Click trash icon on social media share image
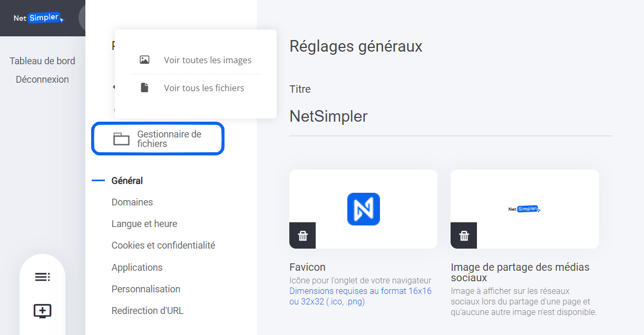The image size is (644, 335). pyautogui.click(x=464, y=235)
